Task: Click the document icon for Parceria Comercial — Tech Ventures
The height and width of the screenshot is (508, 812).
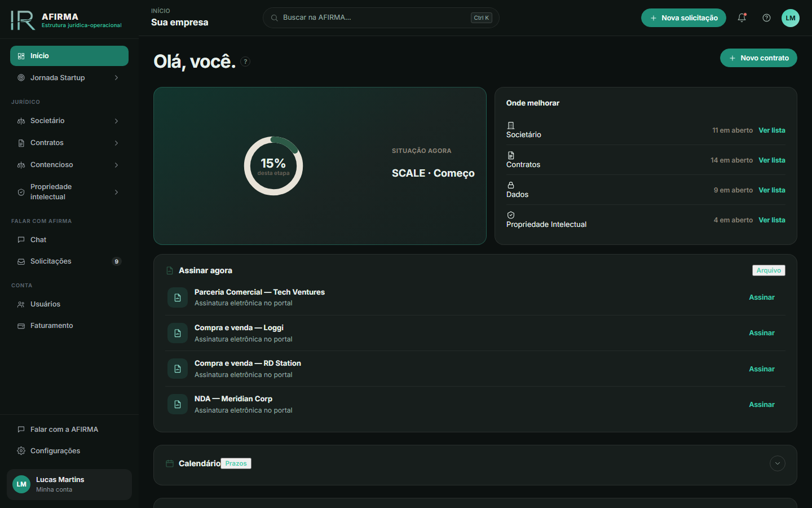Action: tap(178, 297)
